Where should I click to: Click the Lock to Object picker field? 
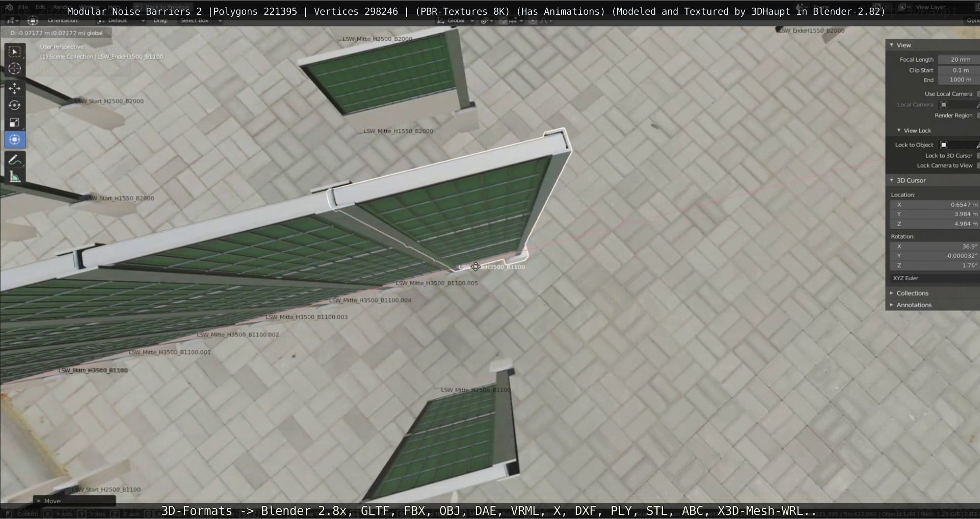pos(959,145)
